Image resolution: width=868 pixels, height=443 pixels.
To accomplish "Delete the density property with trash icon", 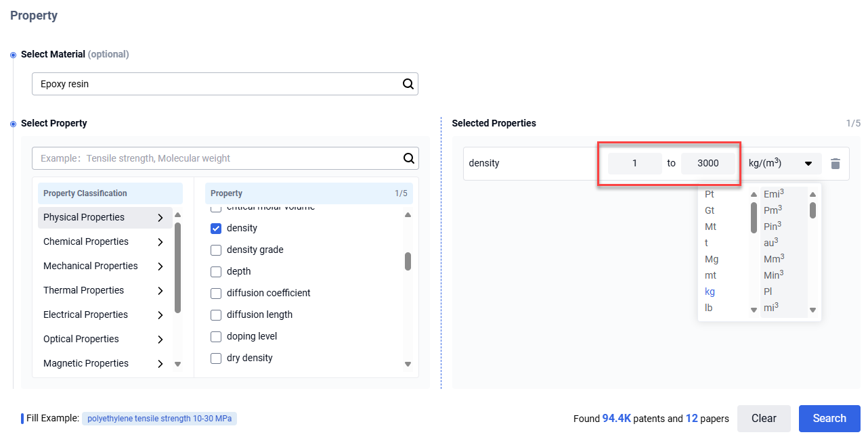I will coord(836,164).
